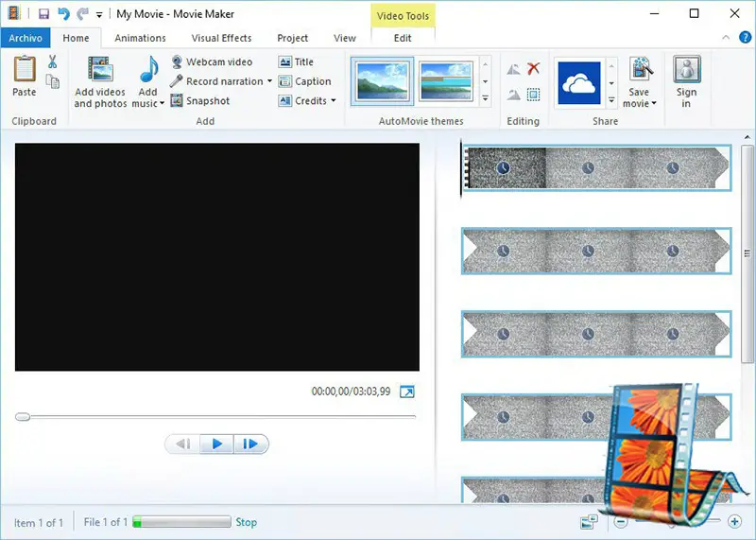This screenshot has width=756, height=540.
Task: Click the Undo arrow in title bar
Action: coord(63,13)
